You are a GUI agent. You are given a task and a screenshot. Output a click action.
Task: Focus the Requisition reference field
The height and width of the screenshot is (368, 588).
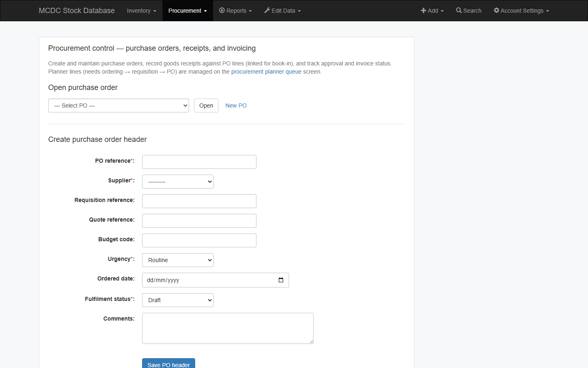199,201
